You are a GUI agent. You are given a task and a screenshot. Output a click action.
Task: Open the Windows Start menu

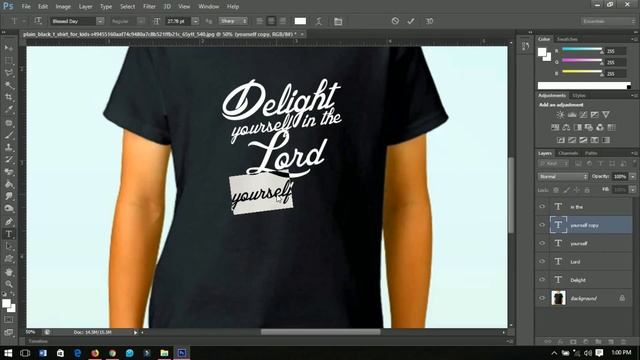(x=8, y=353)
